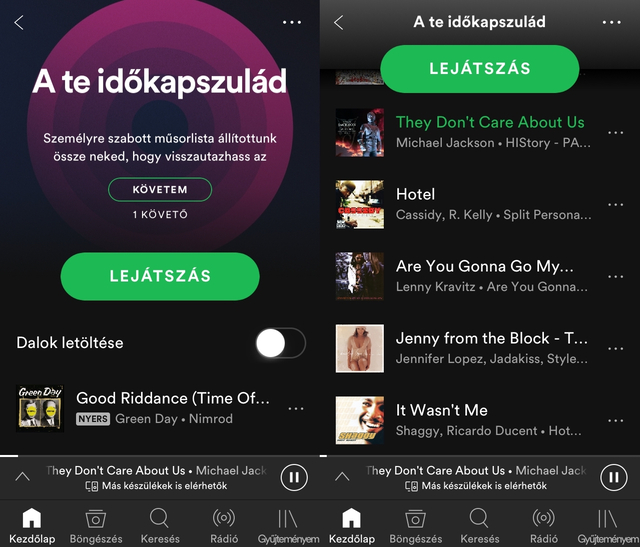640x547 pixels.
Task: Pause playback in left mini player
Action: tap(294, 477)
